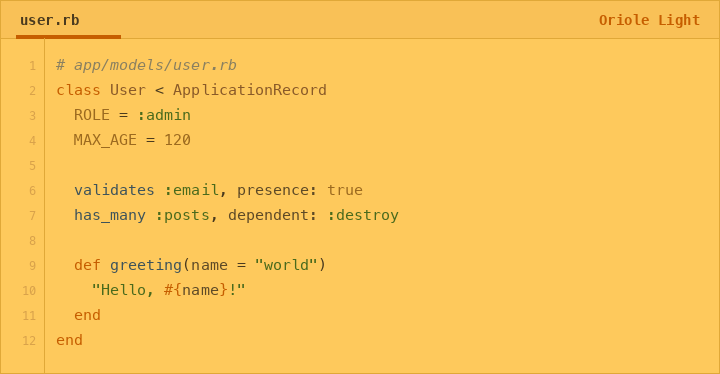The image size is (720, 374).
Task: Click the Oriole Light theme label
Action: 649,20
